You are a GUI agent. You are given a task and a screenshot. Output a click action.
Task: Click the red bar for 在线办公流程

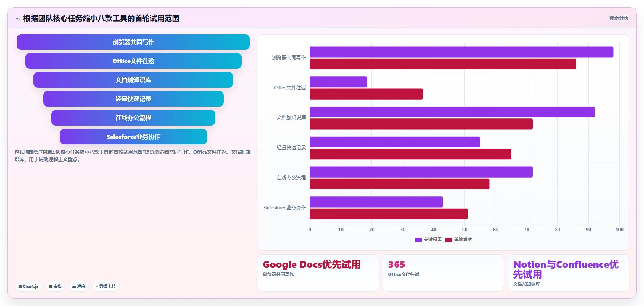[400, 184]
